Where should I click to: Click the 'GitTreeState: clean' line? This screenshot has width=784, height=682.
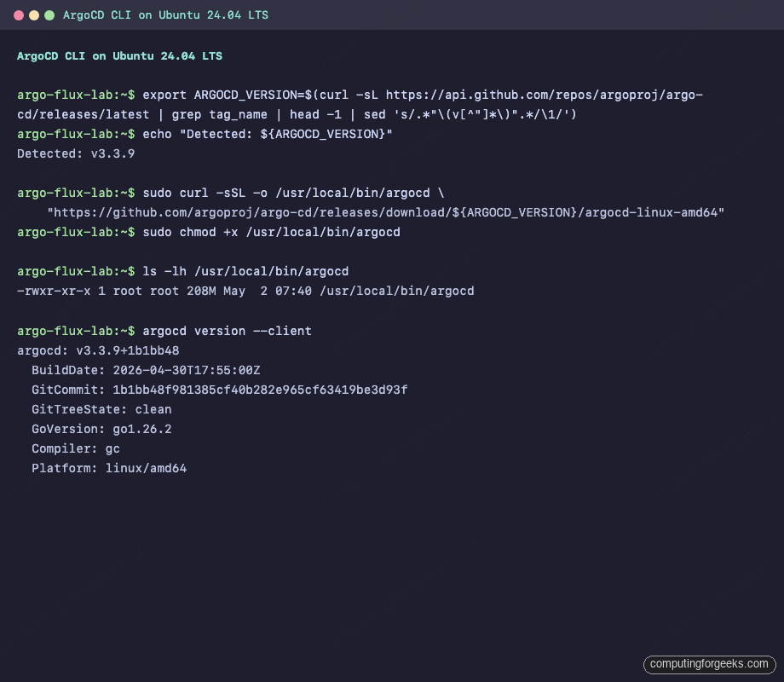(x=101, y=409)
